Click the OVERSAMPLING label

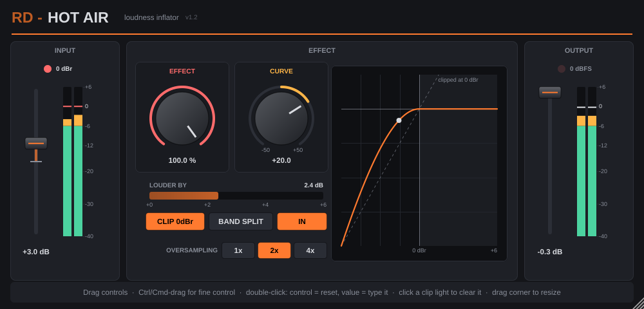(192, 250)
